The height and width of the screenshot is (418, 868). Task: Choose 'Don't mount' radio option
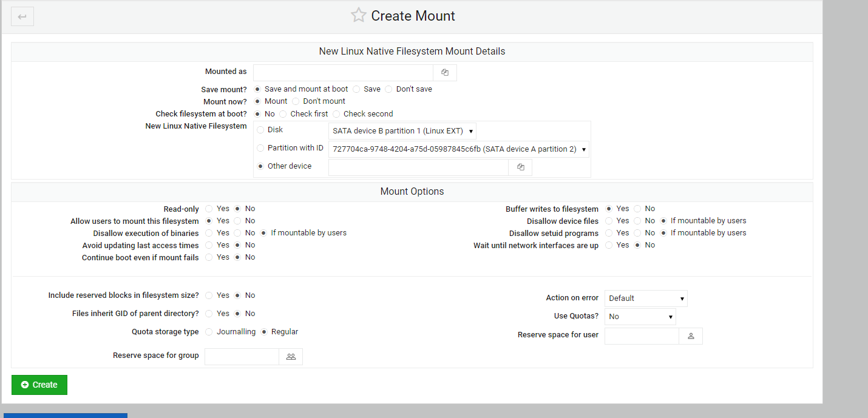[x=296, y=101]
